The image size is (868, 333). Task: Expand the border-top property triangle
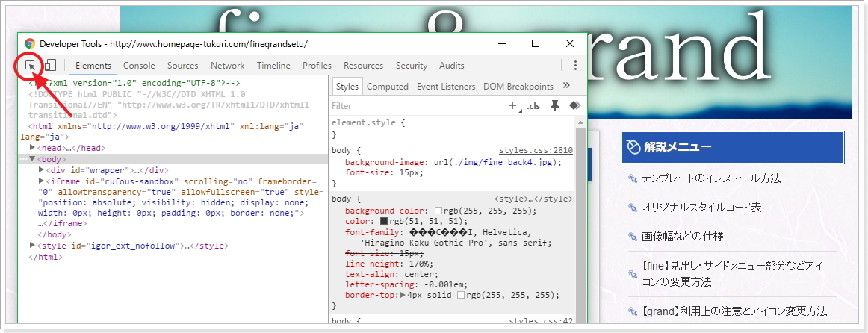(403, 295)
